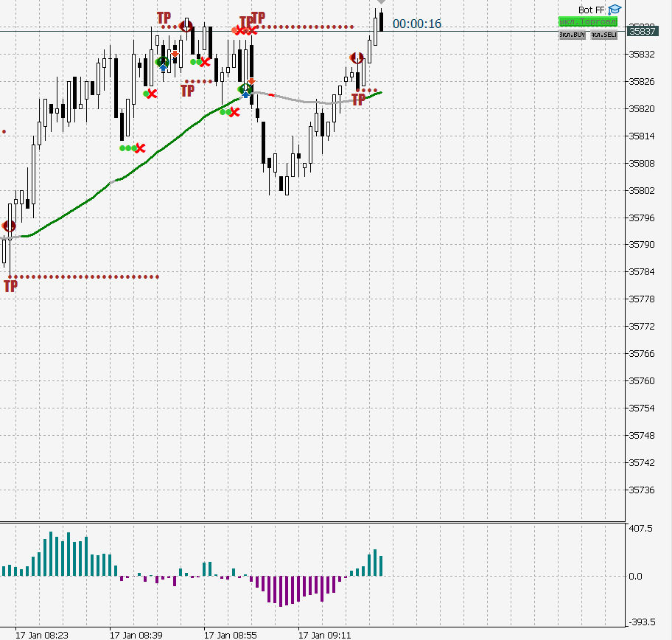Toggle the Вкл.SELL button
The image size is (672, 640).
(604, 35)
